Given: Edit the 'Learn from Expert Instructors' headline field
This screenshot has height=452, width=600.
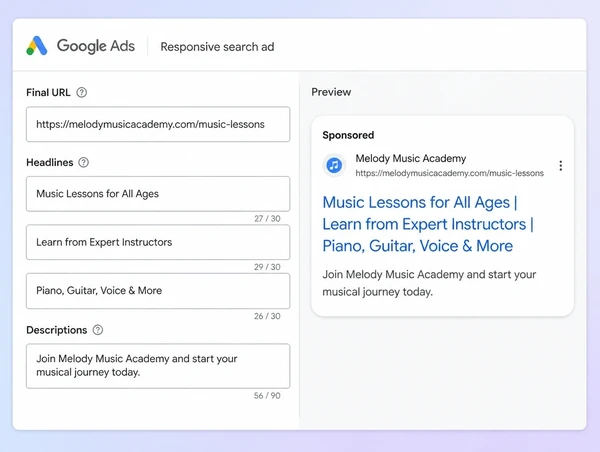Looking at the screenshot, I should [158, 242].
